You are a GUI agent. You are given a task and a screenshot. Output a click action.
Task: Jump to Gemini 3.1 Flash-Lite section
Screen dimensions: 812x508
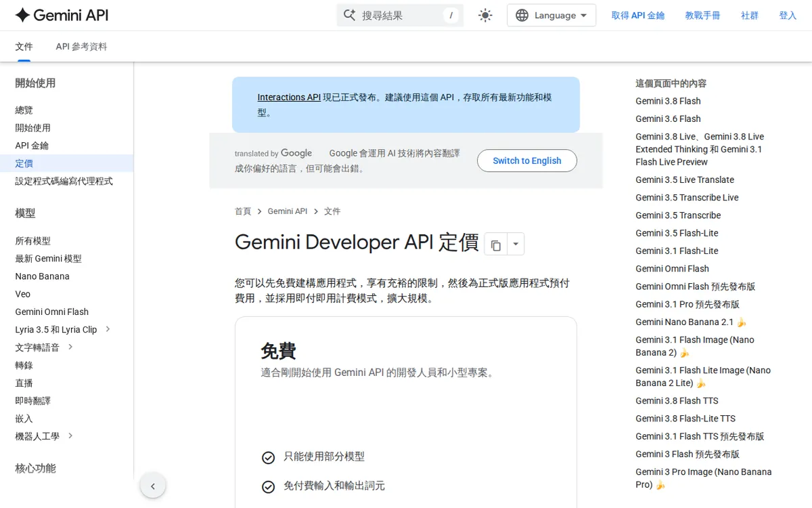click(677, 251)
